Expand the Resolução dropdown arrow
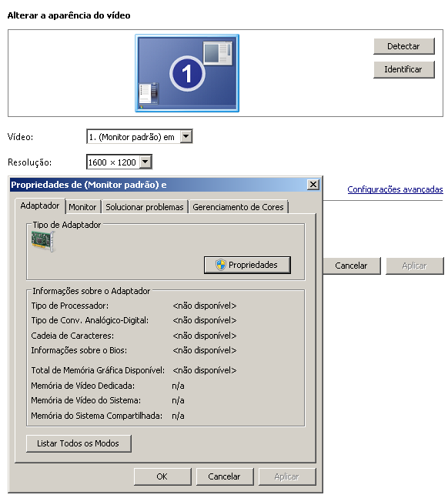 pos(145,162)
